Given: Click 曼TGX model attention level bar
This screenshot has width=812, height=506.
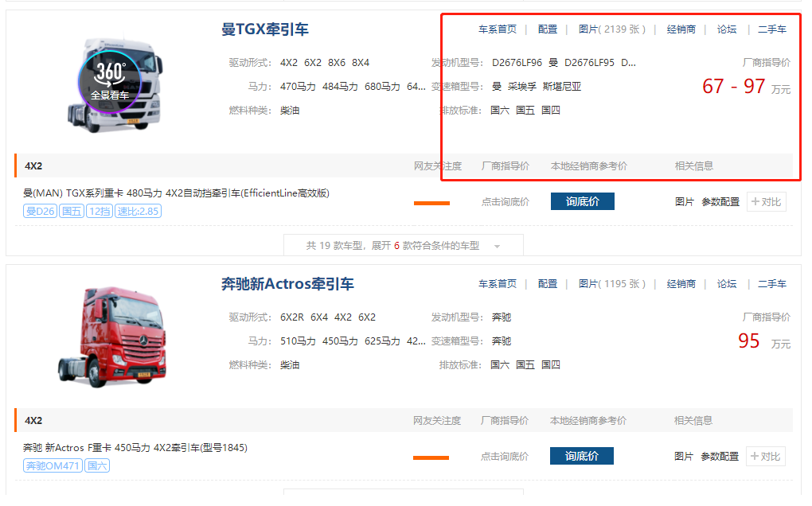Looking at the screenshot, I should tap(432, 204).
